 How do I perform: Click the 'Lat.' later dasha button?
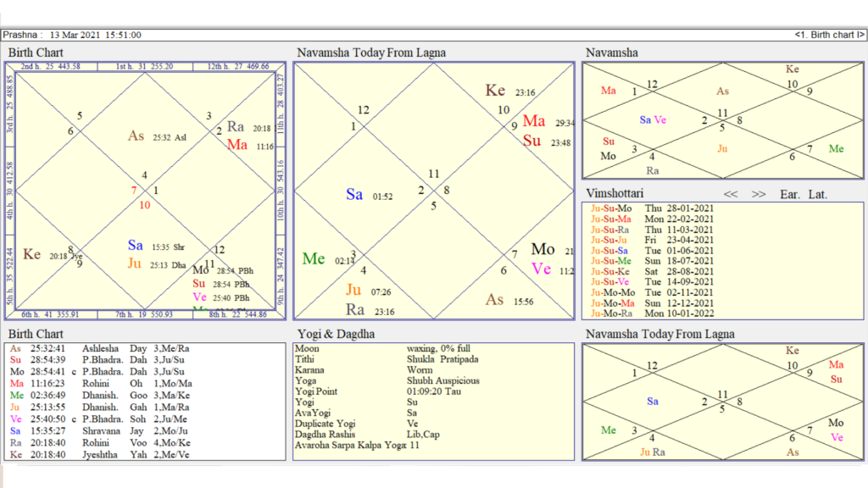point(818,195)
